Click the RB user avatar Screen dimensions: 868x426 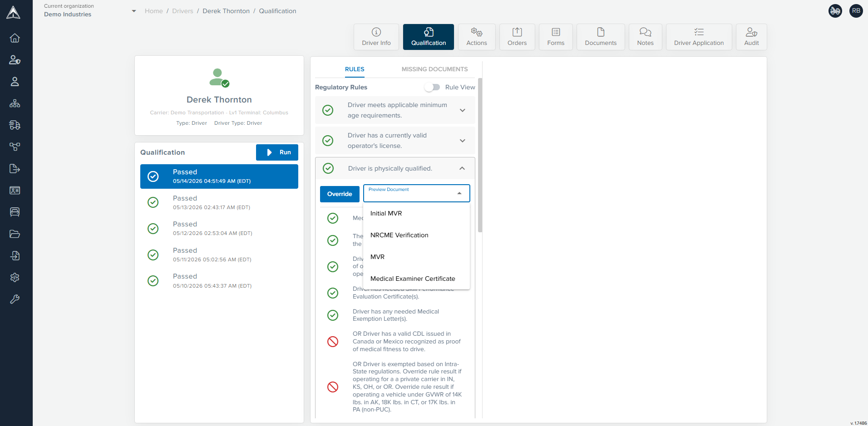856,10
